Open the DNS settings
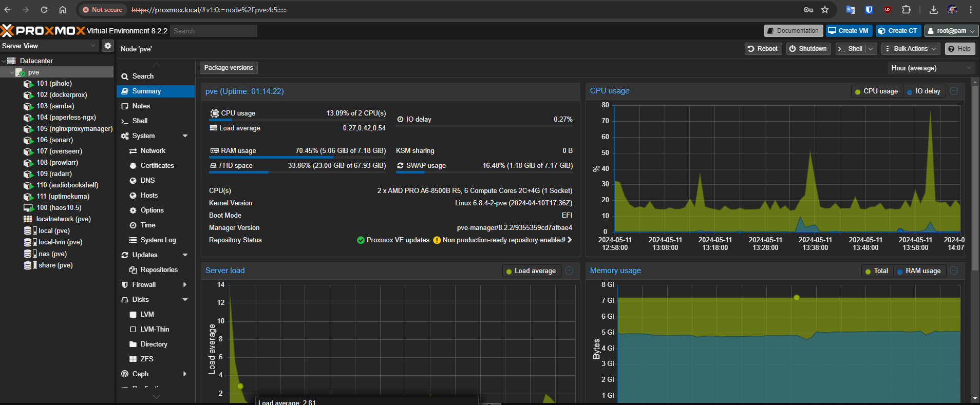980x405 pixels. click(156, 180)
